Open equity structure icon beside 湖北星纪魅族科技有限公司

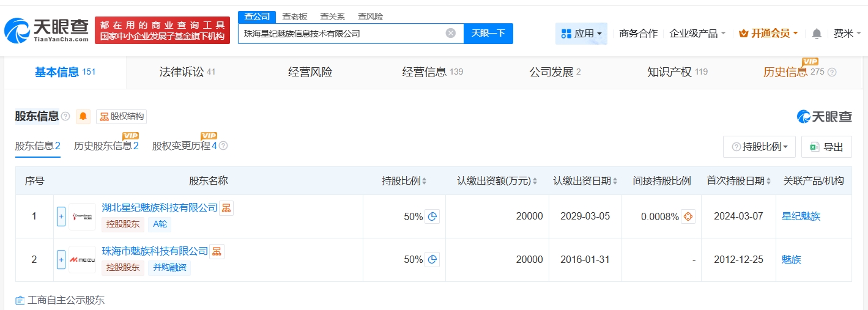pyautogui.click(x=226, y=208)
